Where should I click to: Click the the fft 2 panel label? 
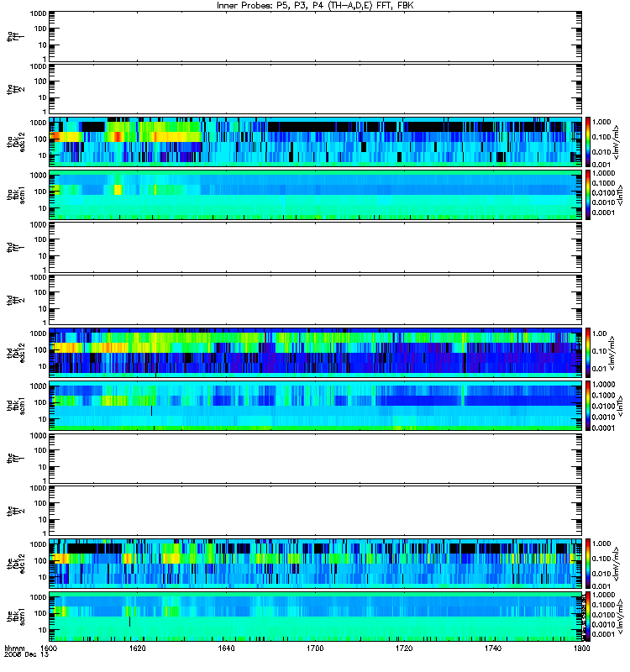pos(16,511)
